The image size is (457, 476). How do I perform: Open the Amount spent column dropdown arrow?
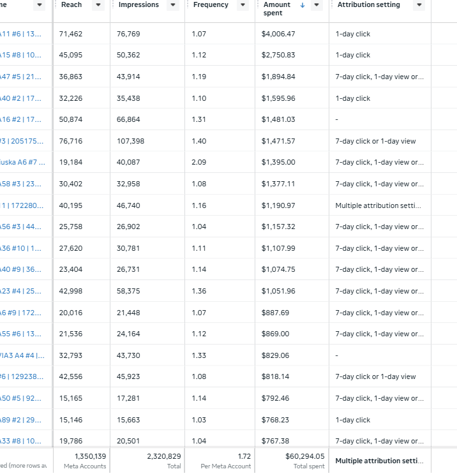coord(317,5)
